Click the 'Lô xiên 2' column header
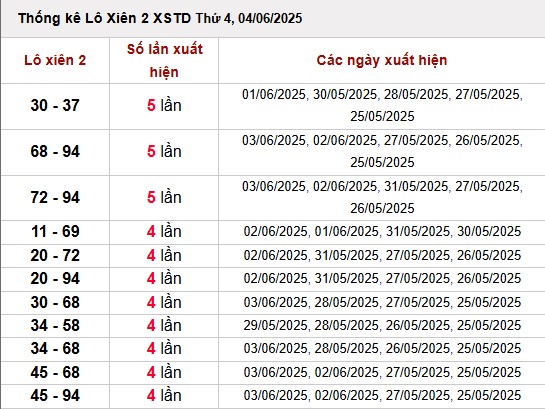545x409 pixels. point(55,60)
